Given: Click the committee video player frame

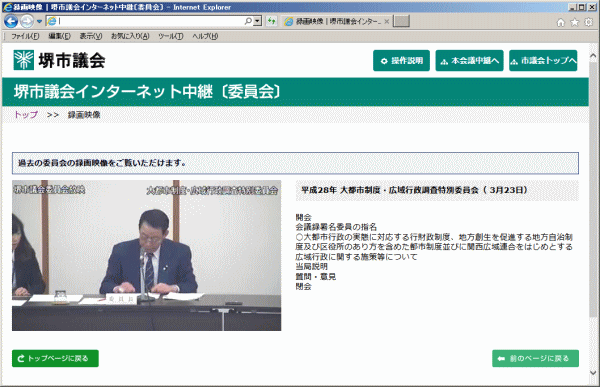Looking at the screenshot, I should (147, 256).
